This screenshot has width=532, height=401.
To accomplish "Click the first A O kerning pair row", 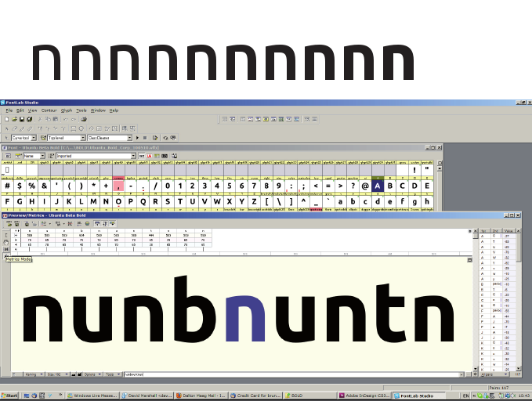I will [x=498, y=236].
